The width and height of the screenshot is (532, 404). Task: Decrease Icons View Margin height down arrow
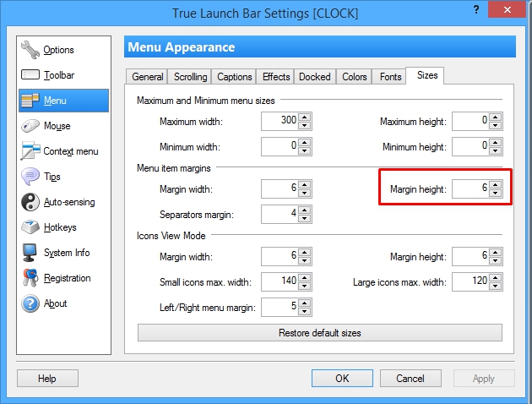click(496, 260)
